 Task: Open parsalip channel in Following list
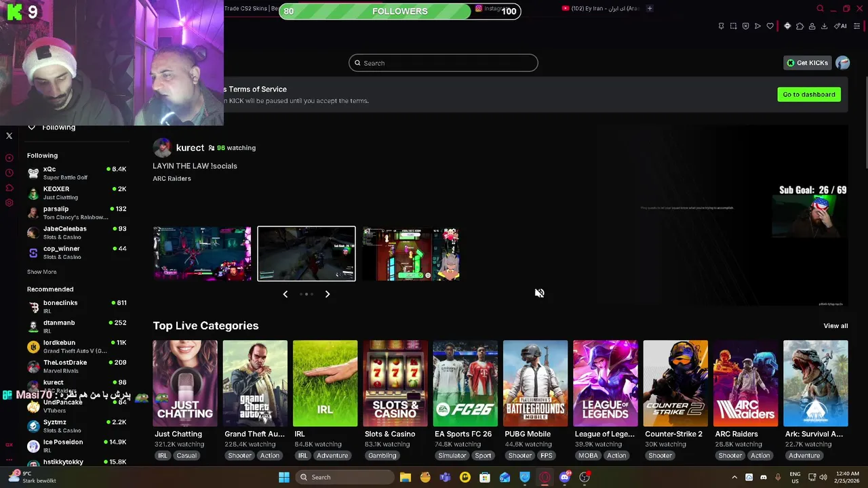77,212
